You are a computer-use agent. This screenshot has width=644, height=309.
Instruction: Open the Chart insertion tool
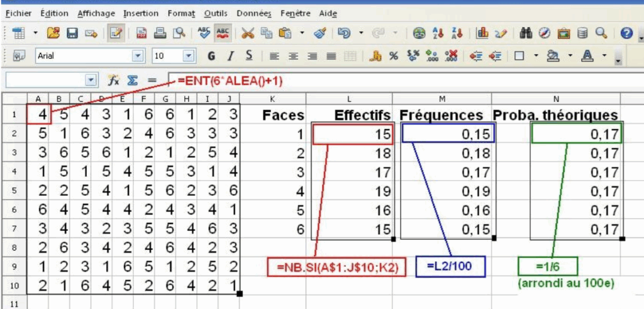[x=483, y=33]
